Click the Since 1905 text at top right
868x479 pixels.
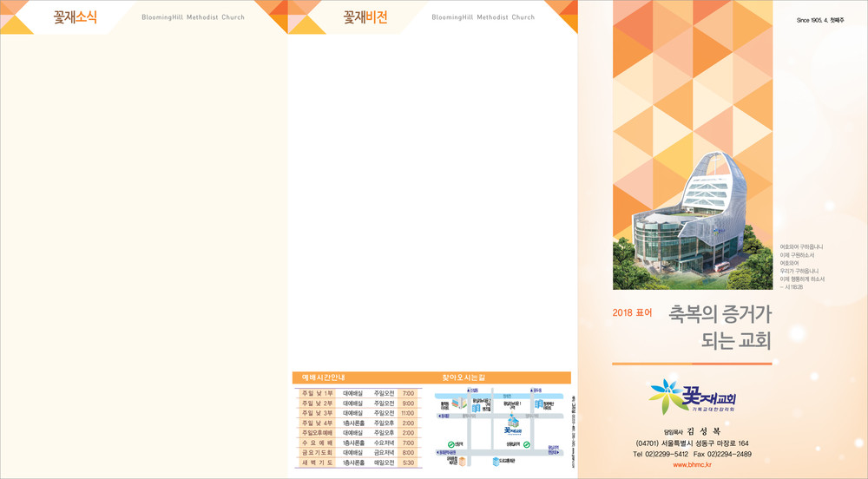825,19
